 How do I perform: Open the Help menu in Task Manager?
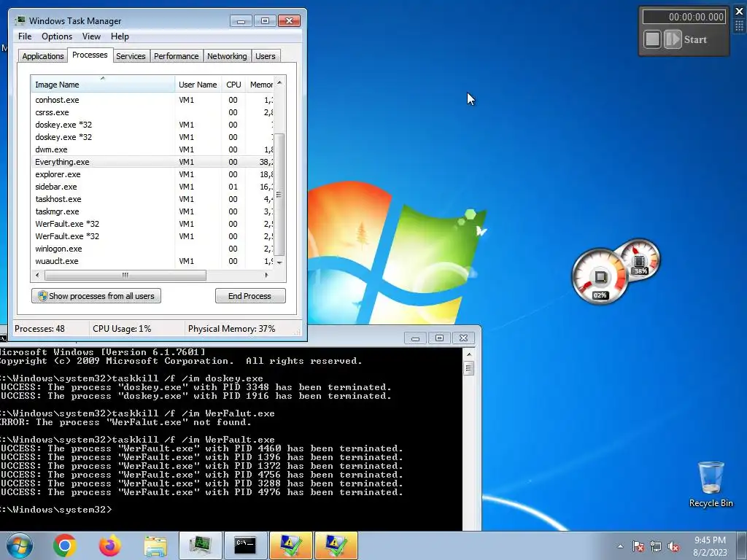[x=120, y=36]
